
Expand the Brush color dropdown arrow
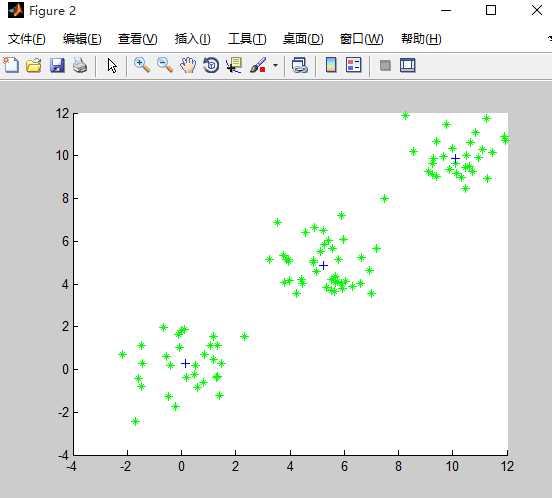275,65
